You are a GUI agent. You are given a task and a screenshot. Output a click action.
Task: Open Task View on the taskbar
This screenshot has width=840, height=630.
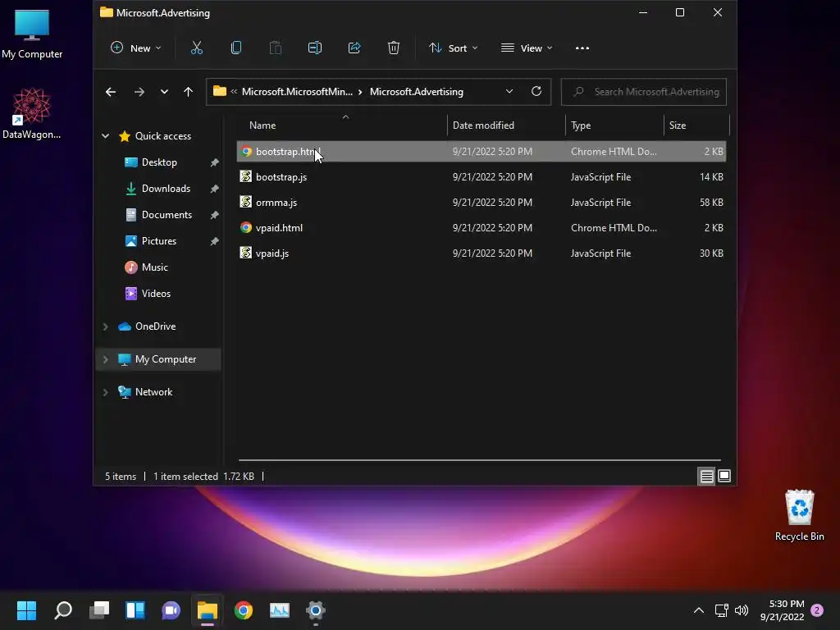click(x=99, y=610)
